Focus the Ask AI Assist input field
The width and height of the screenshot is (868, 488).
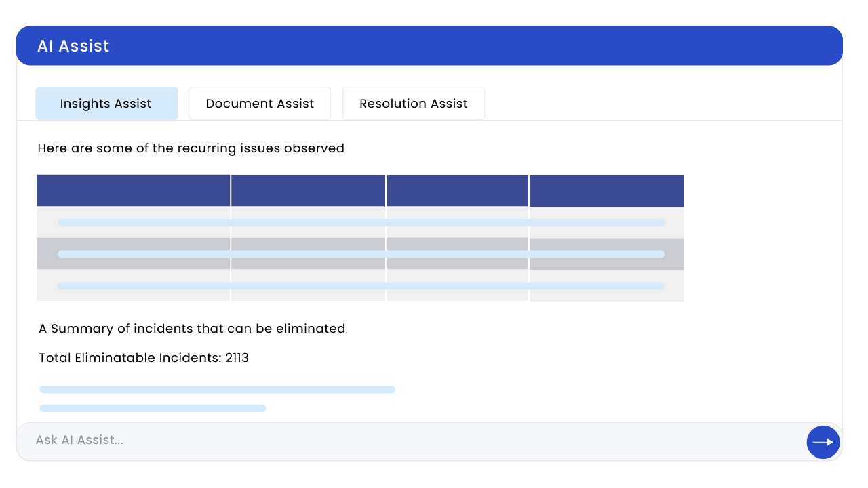click(407, 441)
